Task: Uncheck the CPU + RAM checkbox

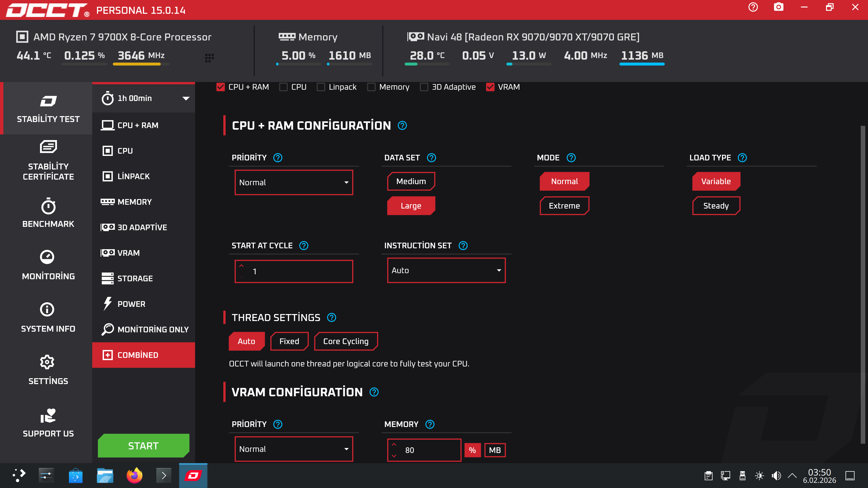Action: click(x=220, y=87)
